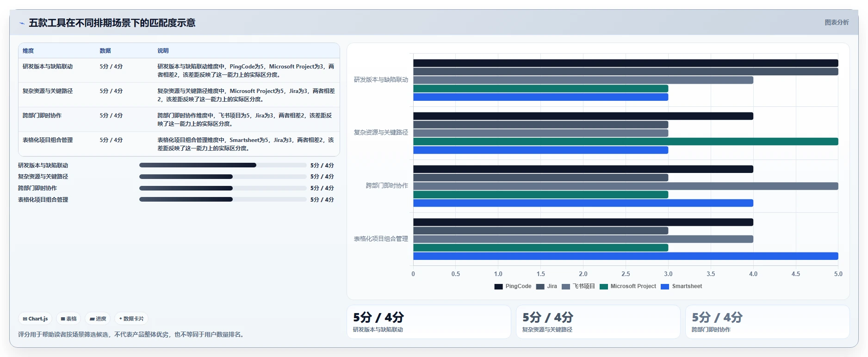This screenshot has width=868, height=357.
Task: Click the 数据卡片 tag chip
Action: (131, 319)
